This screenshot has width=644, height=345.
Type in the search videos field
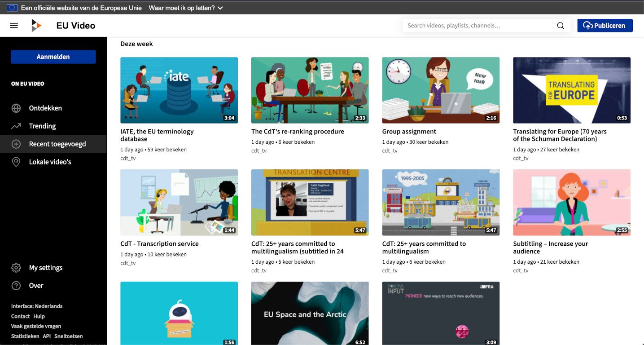(x=478, y=26)
